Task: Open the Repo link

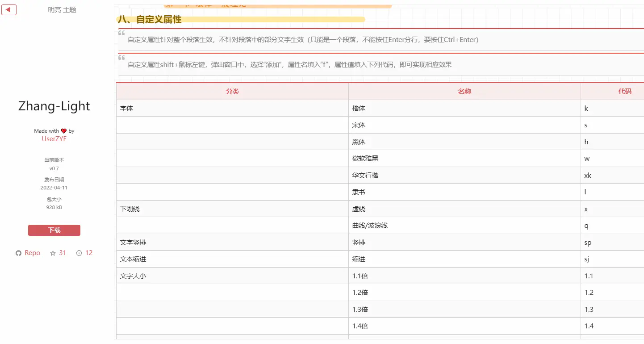Action: click(x=32, y=253)
